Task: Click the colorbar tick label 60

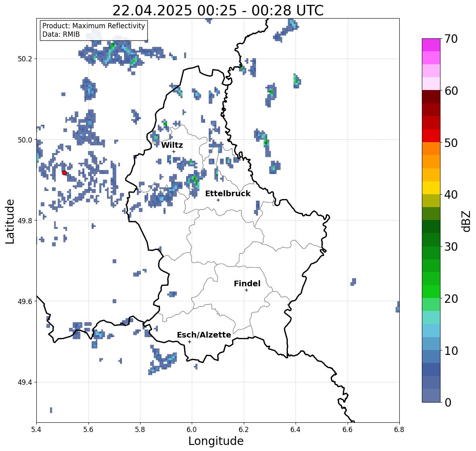Action: pos(451,91)
